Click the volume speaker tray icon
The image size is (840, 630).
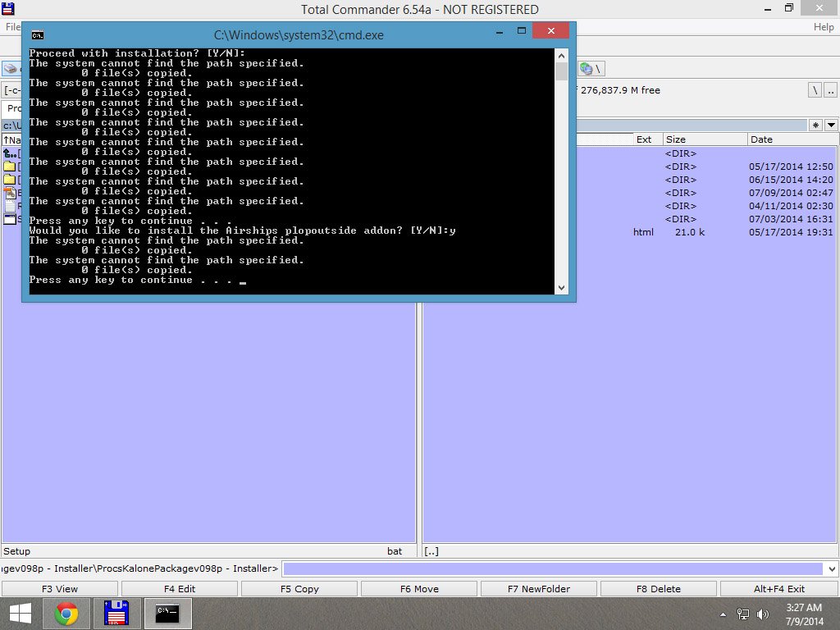(762, 614)
